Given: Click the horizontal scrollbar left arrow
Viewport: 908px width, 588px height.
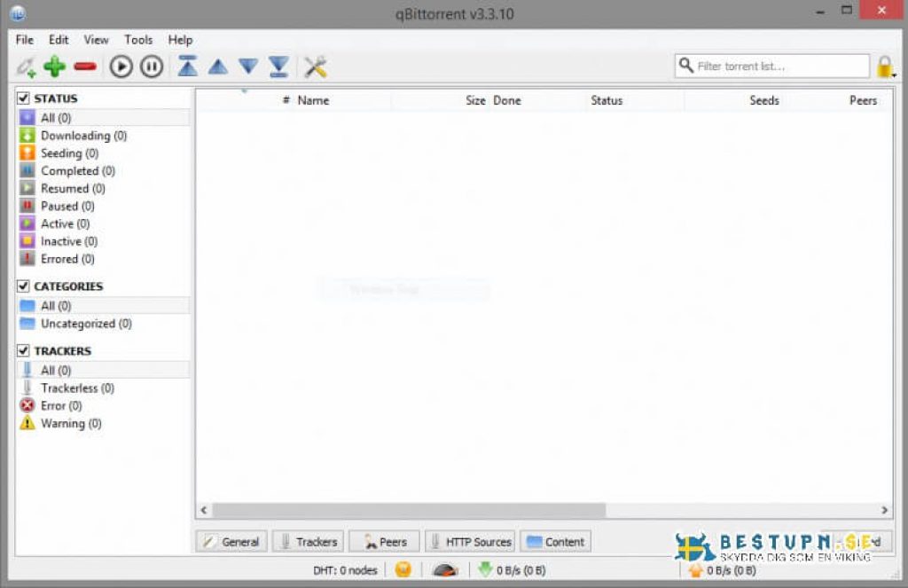Looking at the screenshot, I should [x=204, y=510].
